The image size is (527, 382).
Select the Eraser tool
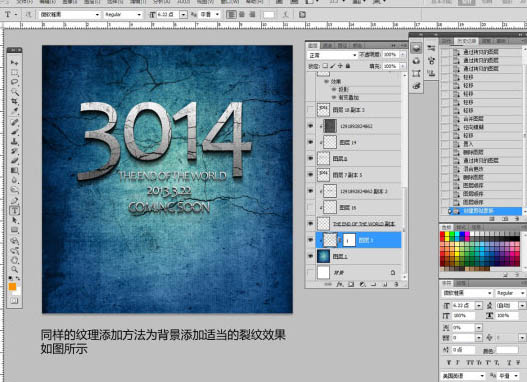pyautogui.click(x=14, y=161)
